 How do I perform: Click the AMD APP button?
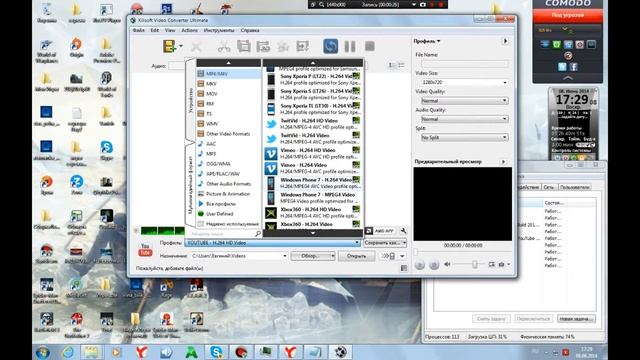pos(380,231)
